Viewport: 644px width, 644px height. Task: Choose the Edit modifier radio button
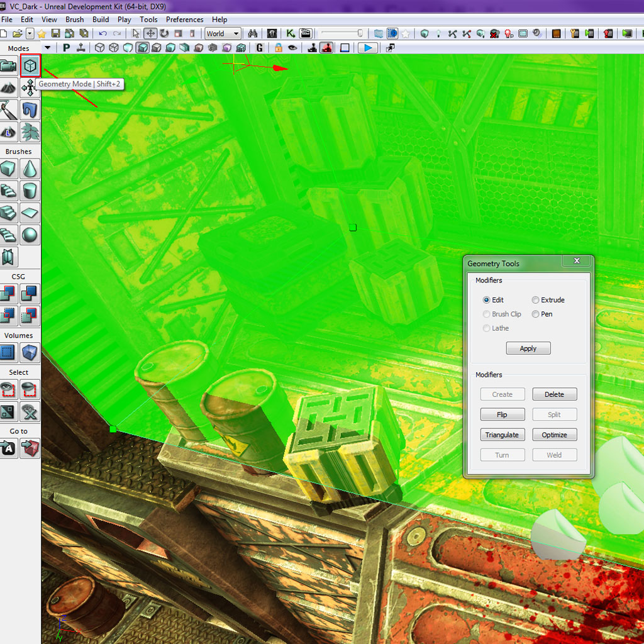[486, 300]
